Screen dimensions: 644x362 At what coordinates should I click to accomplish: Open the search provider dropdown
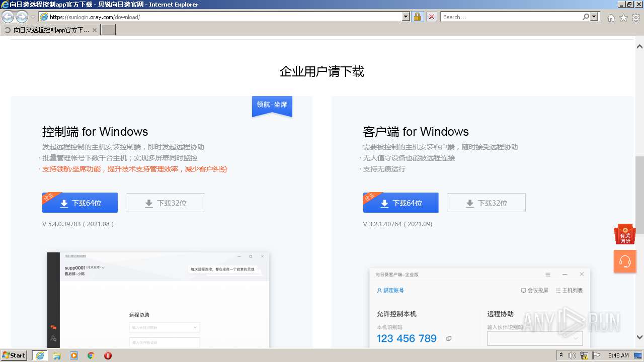[595, 17]
